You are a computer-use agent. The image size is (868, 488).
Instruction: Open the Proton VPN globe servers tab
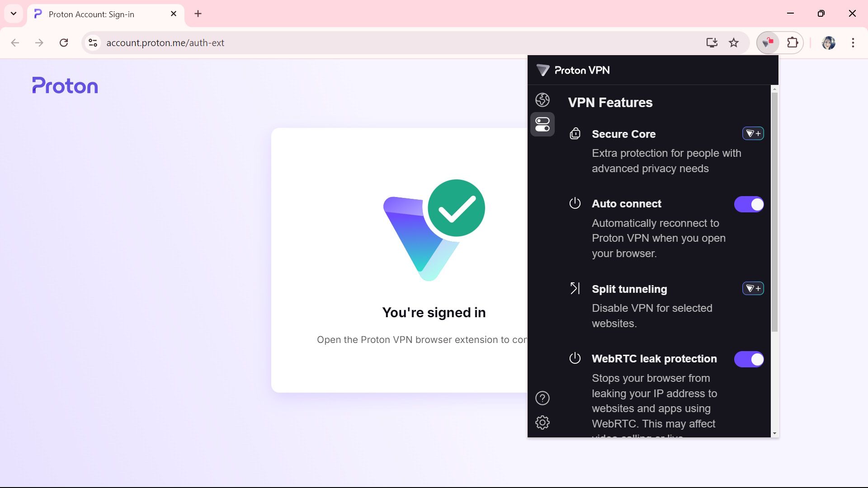[x=542, y=100]
